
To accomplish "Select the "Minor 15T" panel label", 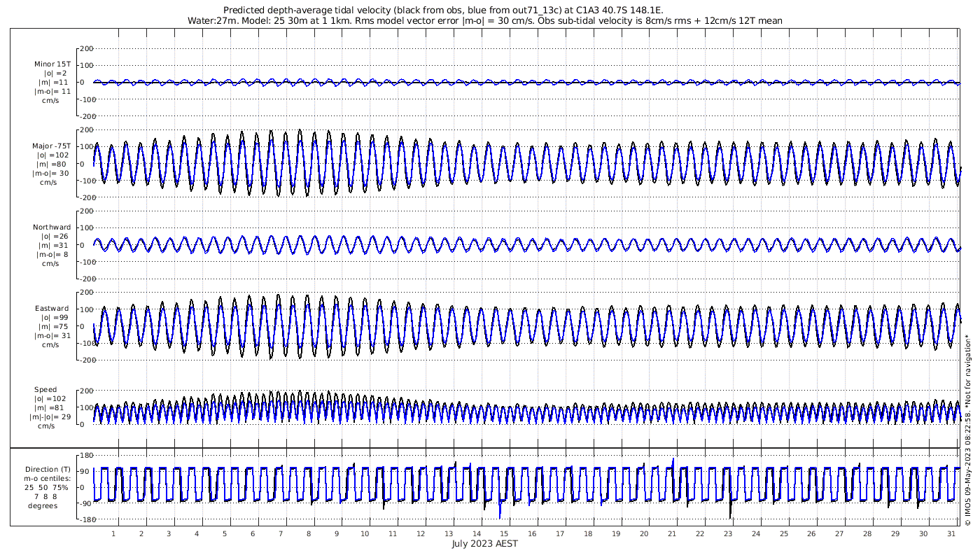I will click(52, 64).
